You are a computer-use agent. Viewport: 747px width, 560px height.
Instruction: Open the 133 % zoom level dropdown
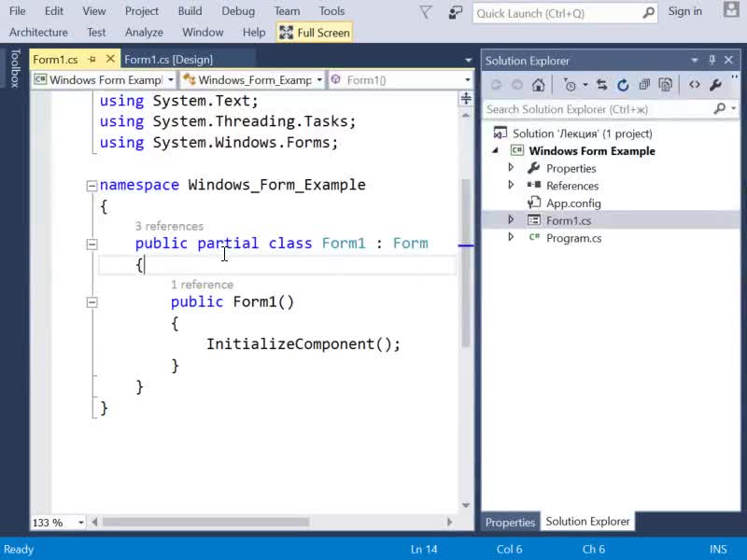coord(81,523)
